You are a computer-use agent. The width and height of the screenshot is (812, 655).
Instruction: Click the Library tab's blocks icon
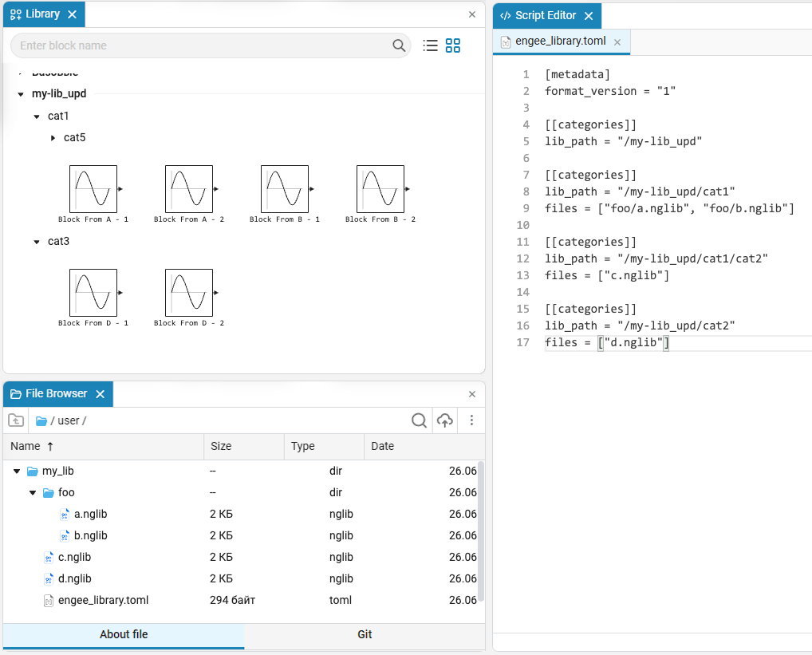pos(16,14)
